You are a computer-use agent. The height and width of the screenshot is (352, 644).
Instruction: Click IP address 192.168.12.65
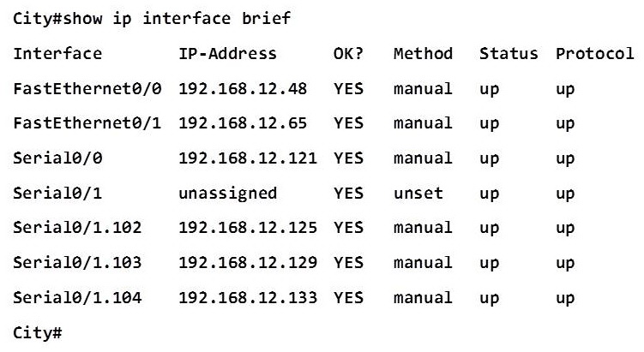pos(243,123)
